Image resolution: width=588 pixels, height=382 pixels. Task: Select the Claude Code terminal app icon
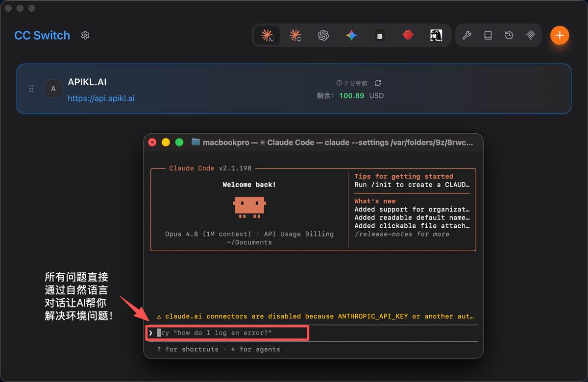click(267, 35)
